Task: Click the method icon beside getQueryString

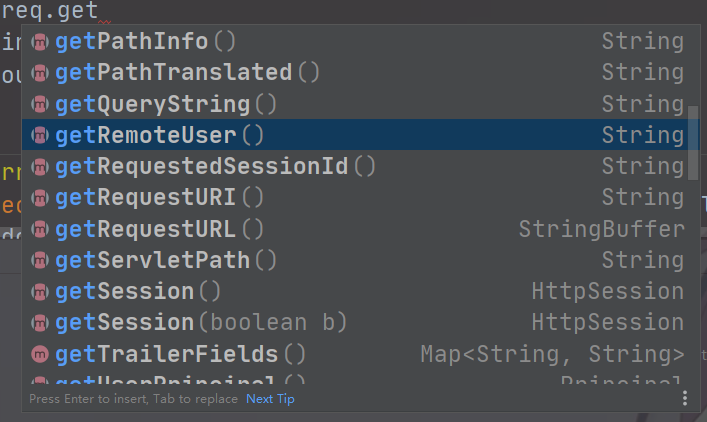Action: tap(40, 105)
